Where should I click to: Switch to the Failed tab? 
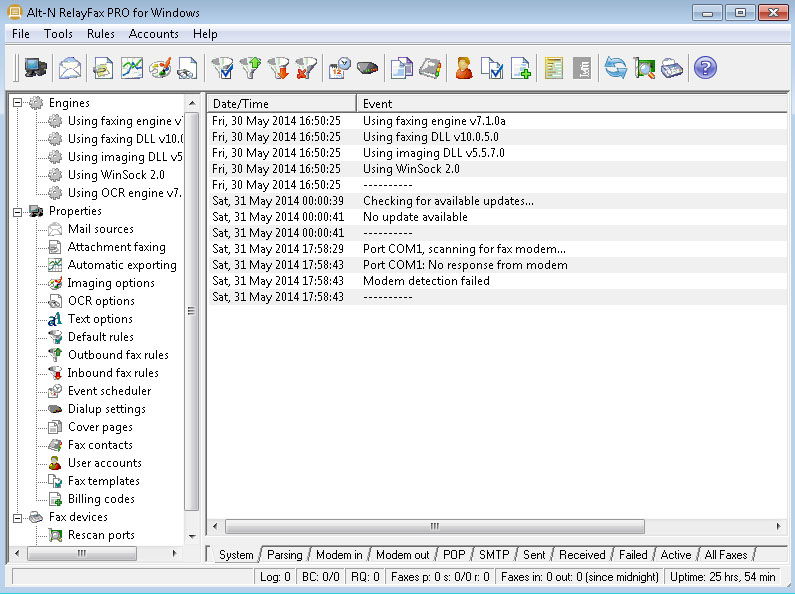coord(632,554)
